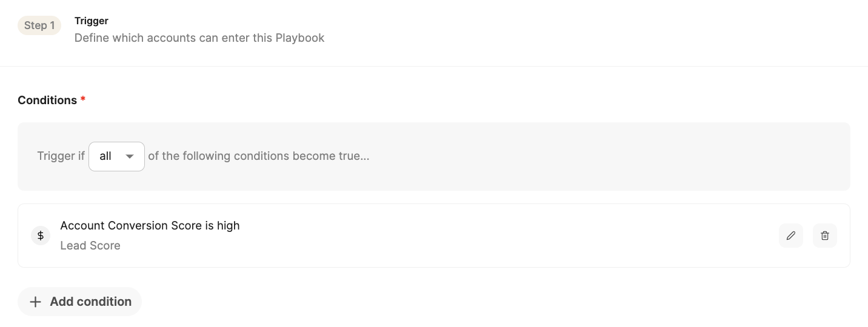Viewport: 868px width, 327px height.
Task: Click the dropdown caret next to 'all'
Action: coord(129,156)
